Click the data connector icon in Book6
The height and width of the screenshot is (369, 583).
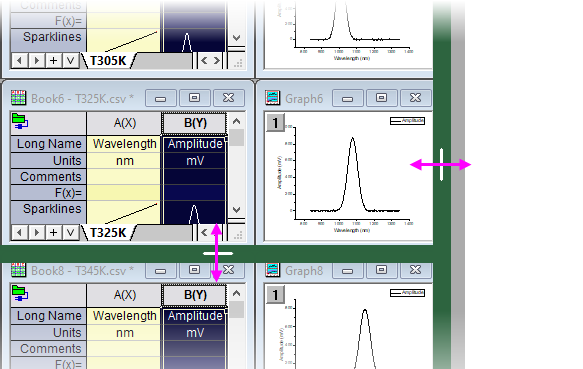(x=20, y=121)
